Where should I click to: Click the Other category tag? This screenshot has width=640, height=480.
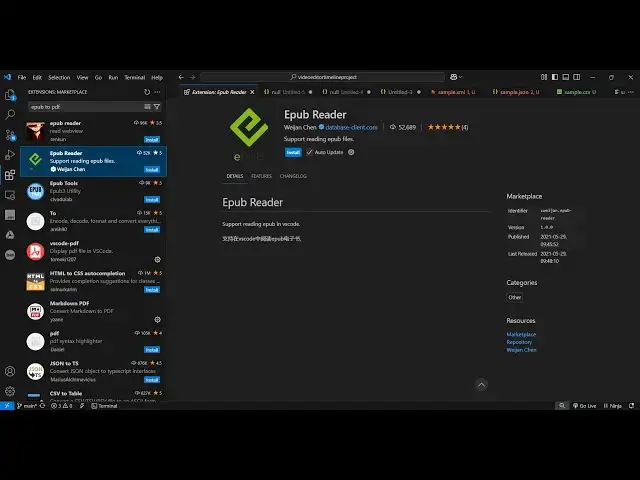(514, 297)
